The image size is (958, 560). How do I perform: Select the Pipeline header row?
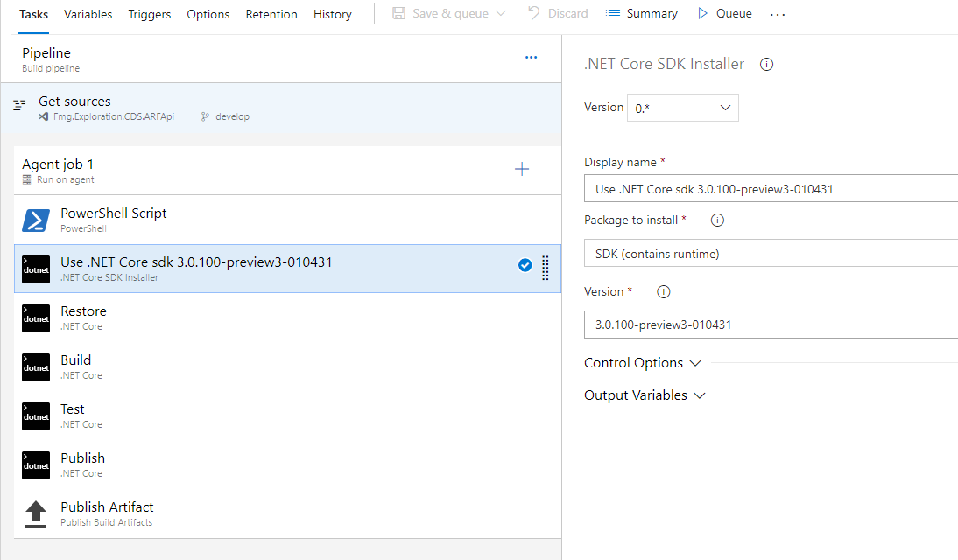pyautogui.click(x=281, y=59)
